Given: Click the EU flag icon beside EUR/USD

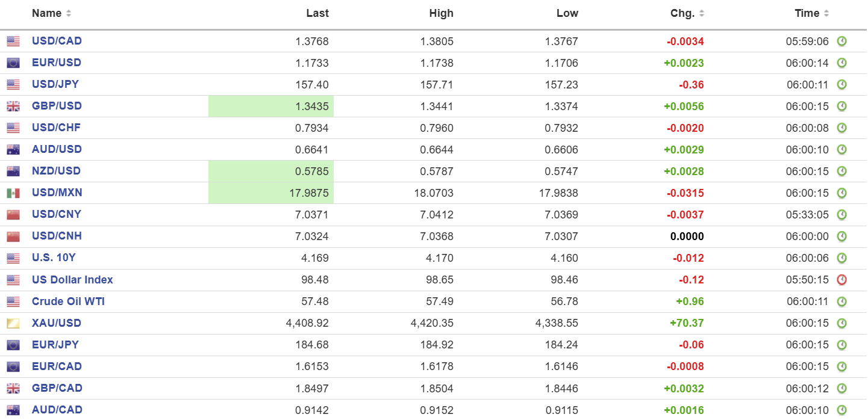Looking at the screenshot, I should [x=13, y=63].
